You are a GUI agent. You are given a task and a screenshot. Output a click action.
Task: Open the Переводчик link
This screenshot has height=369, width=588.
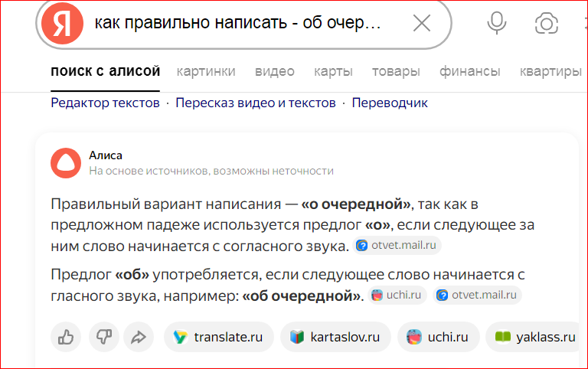coord(390,103)
